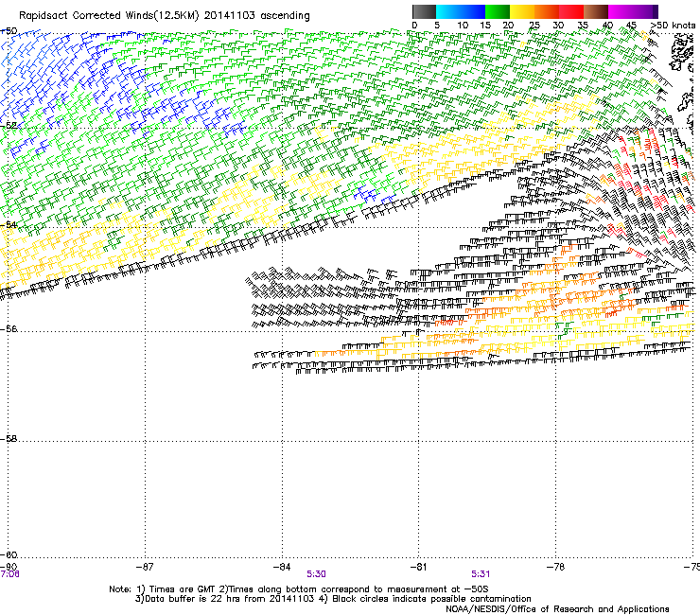Click the red 30-35 knots legend swatch
Screen dimensions: 700x615
(571, 11)
